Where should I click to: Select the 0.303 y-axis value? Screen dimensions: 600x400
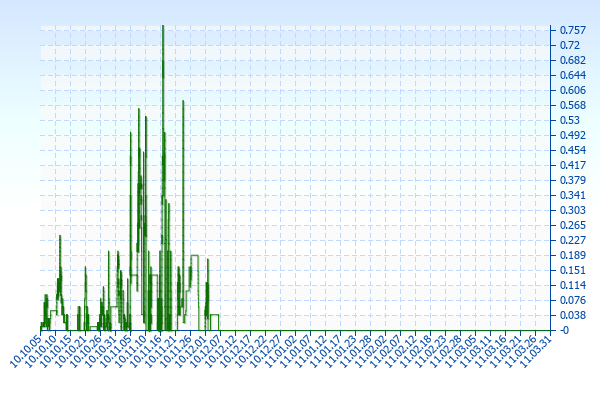click(572, 210)
